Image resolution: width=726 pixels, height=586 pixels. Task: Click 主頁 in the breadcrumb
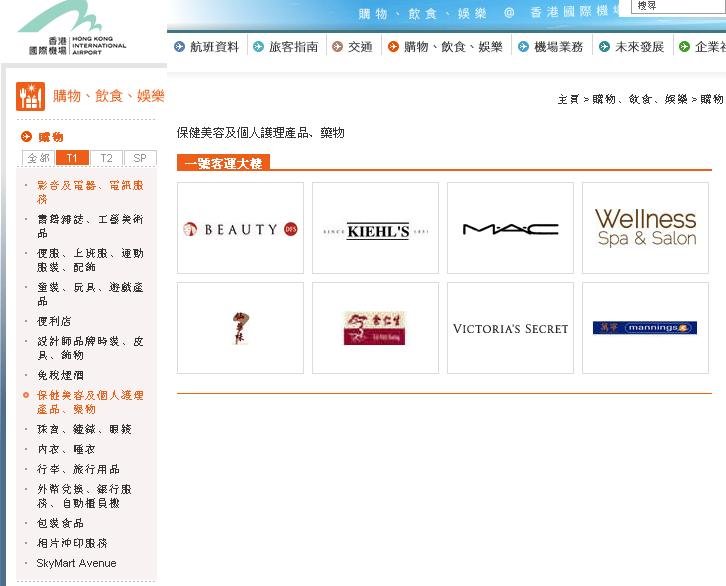tap(568, 99)
